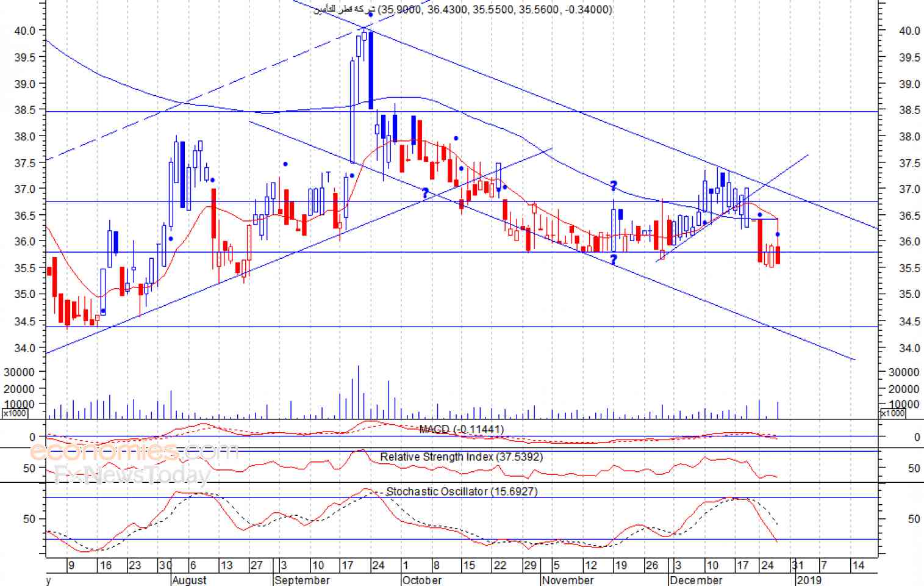Click the 30000 volume label on the left axis
The width and height of the screenshot is (924, 586).
pos(19,372)
